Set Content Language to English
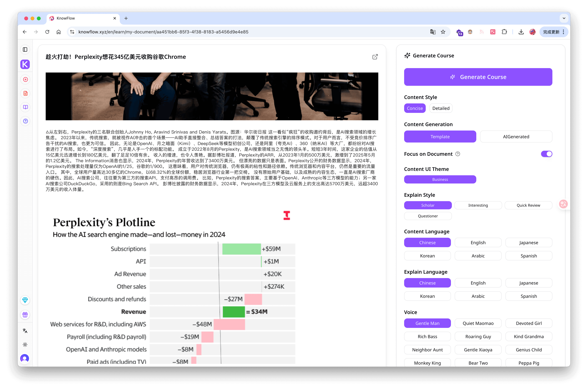The image size is (588, 390). coord(478,242)
